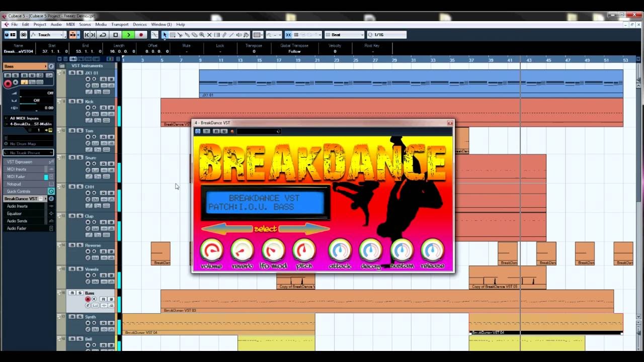Toggle Write automation in BreakDance window

224,131
